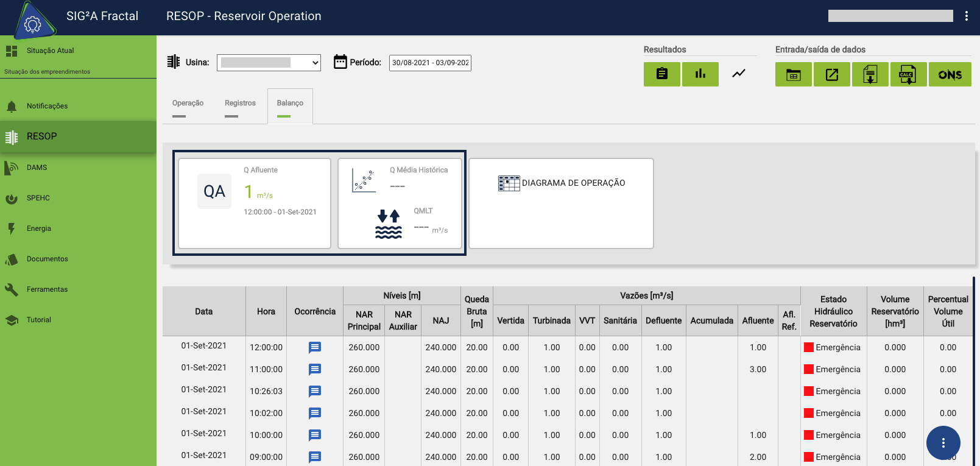
Task: Click the open-in-new-window export icon
Action: pos(831,74)
